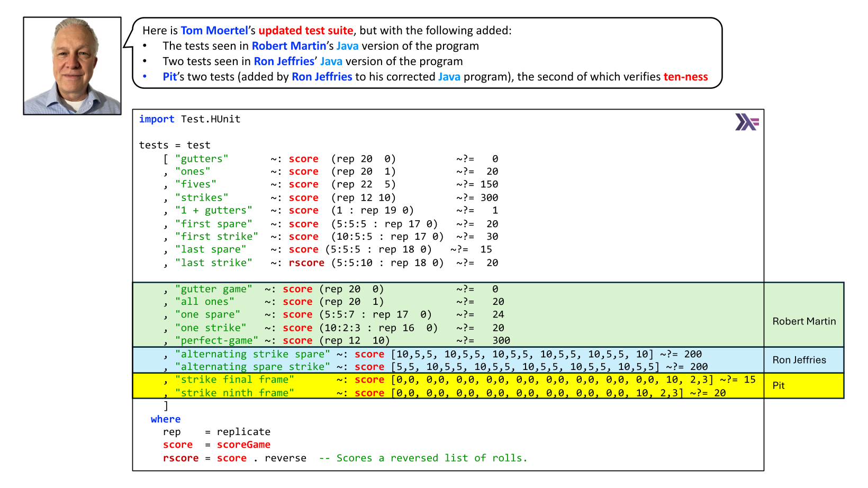Click the test name "last strike"
This screenshot has width=868, height=488.
click(x=214, y=263)
